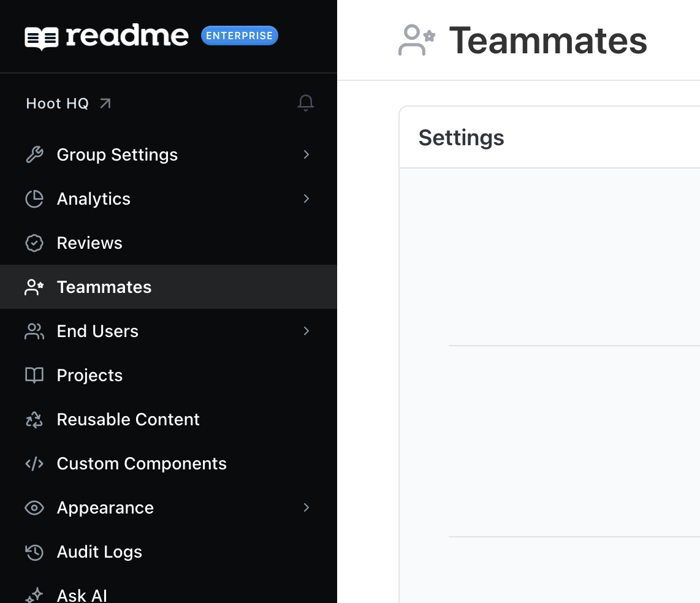Click the Reusable Content recycle icon

[x=34, y=420]
